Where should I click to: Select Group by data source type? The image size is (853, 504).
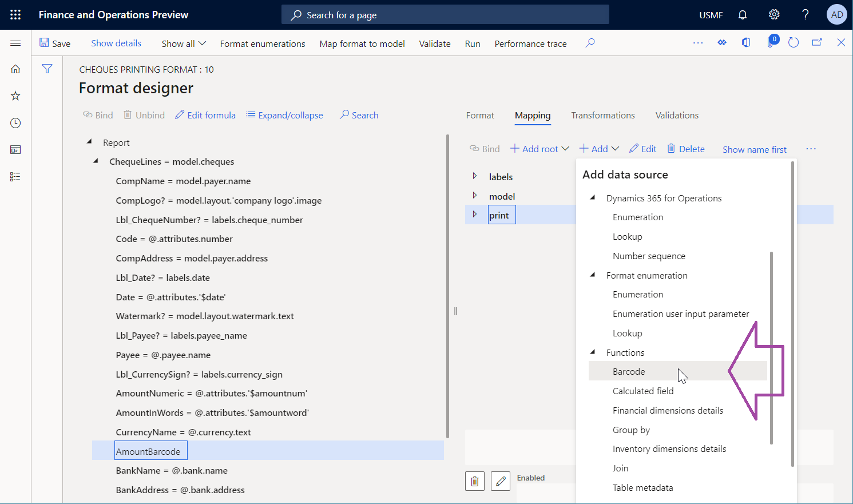(x=631, y=430)
